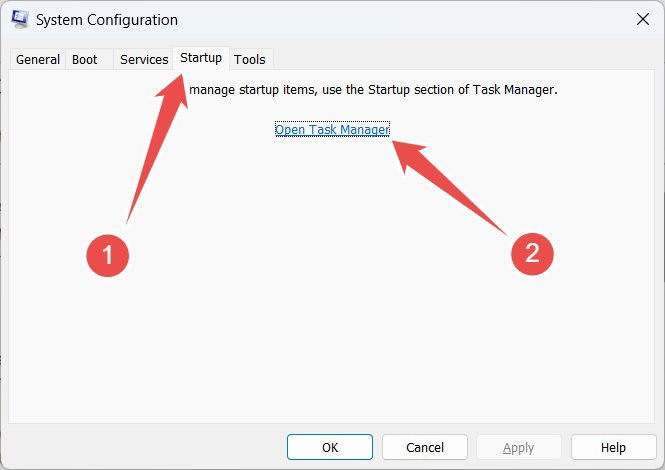Click the startup items instruction text

pyautogui.click(x=373, y=90)
